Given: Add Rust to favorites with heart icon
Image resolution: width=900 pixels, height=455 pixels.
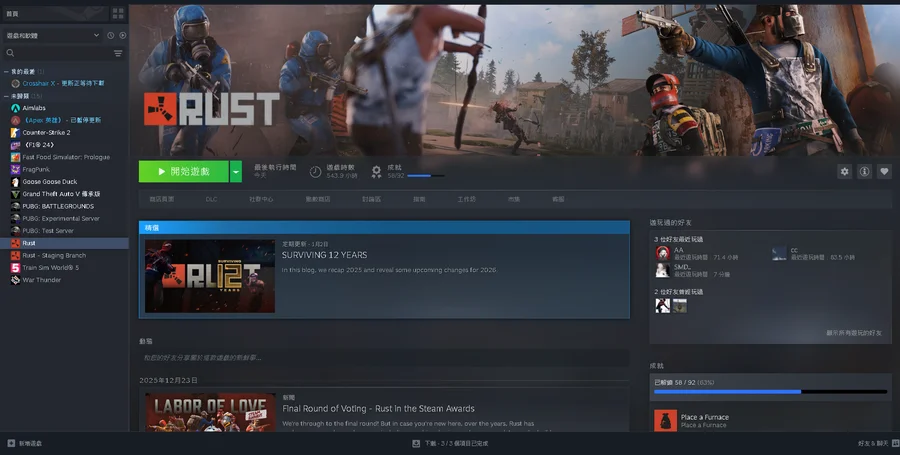Looking at the screenshot, I should [884, 172].
